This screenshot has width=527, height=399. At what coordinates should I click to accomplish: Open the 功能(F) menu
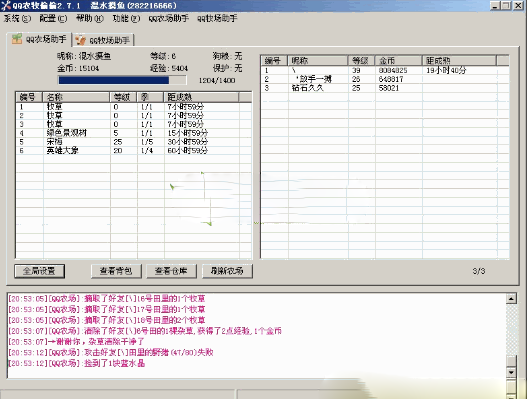coord(126,18)
